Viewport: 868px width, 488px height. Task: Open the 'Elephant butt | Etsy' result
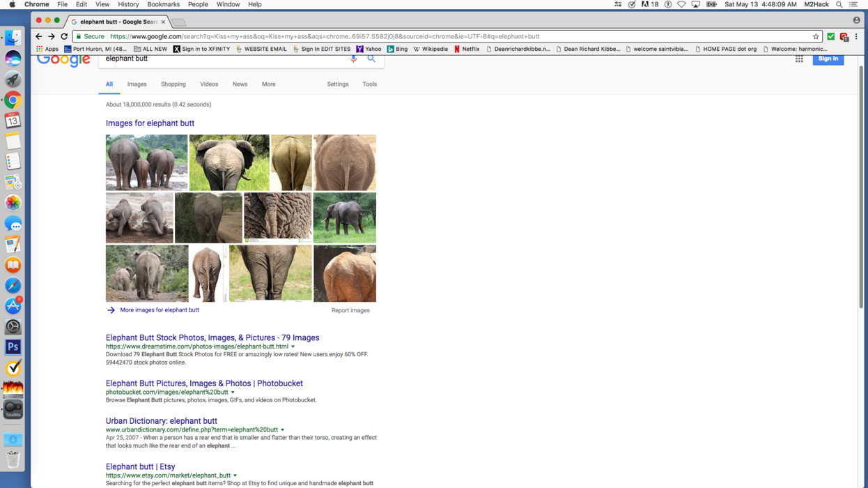[141, 467]
